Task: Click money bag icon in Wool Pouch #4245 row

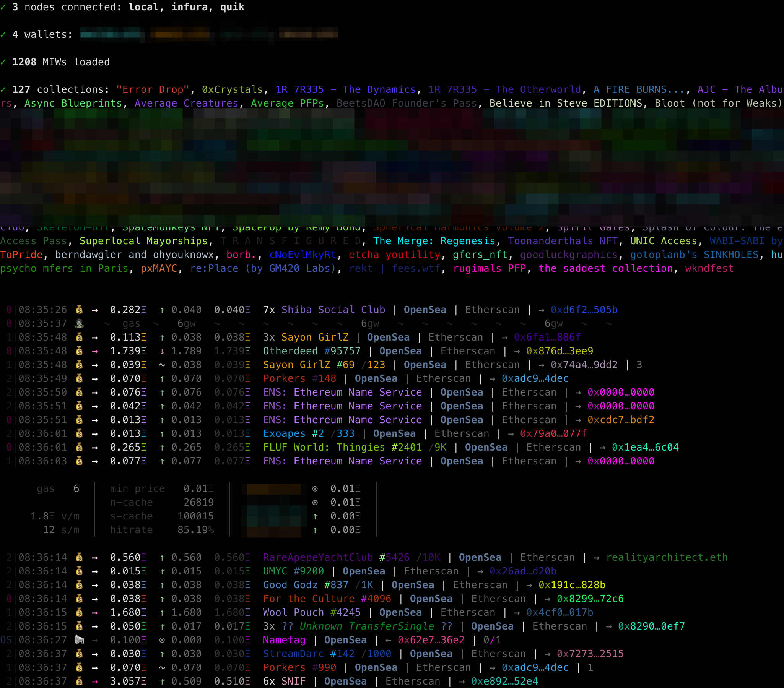Action: coord(80,612)
